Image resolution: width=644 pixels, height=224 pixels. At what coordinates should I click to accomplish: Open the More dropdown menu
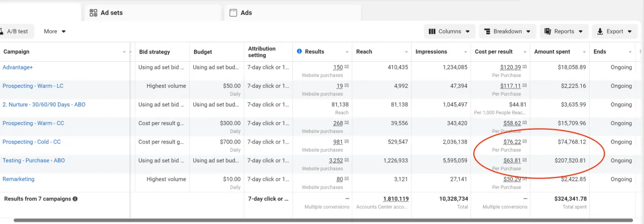point(55,31)
